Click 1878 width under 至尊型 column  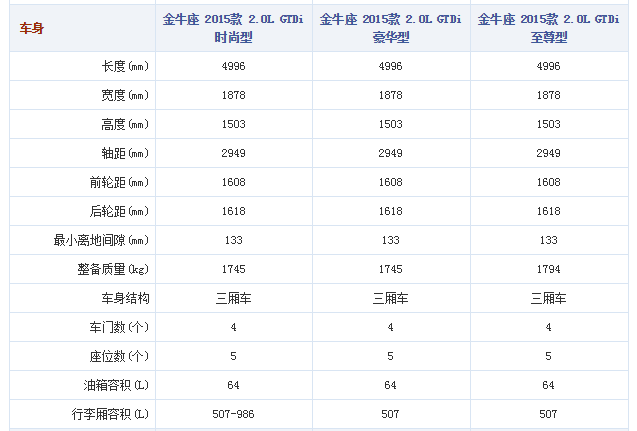pyautogui.click(x=548, y=95)
